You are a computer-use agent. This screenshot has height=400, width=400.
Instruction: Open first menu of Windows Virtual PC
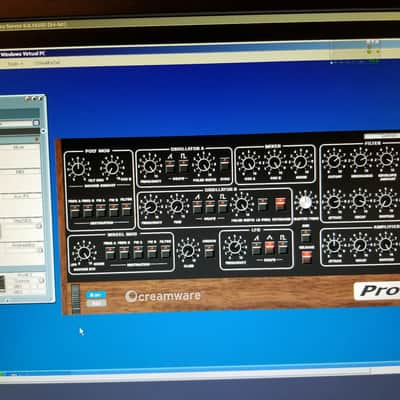click(15, 63)
